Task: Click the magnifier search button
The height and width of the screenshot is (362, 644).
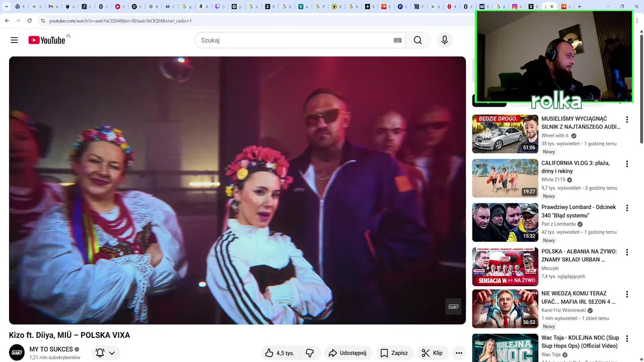Action: coord(418,40)
